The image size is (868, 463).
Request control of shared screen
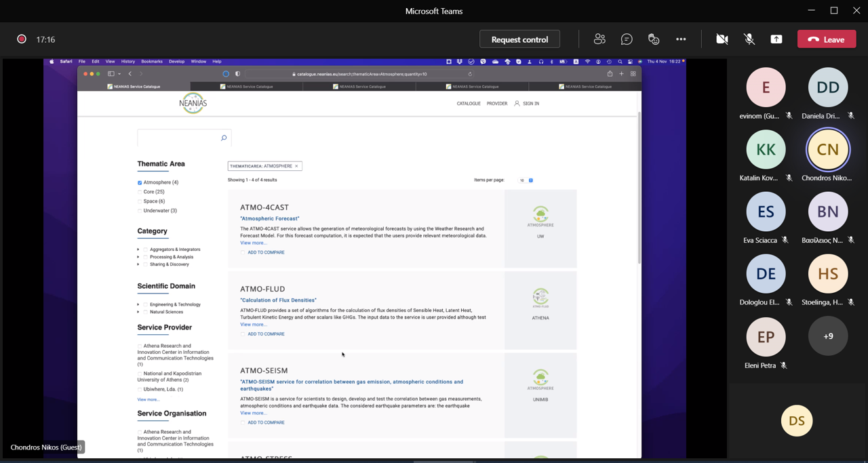[x=519, y=39]
